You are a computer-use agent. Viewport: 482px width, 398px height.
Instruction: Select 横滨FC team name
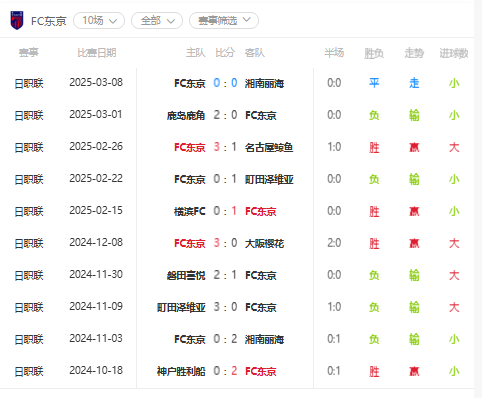(x=190, y=211)
